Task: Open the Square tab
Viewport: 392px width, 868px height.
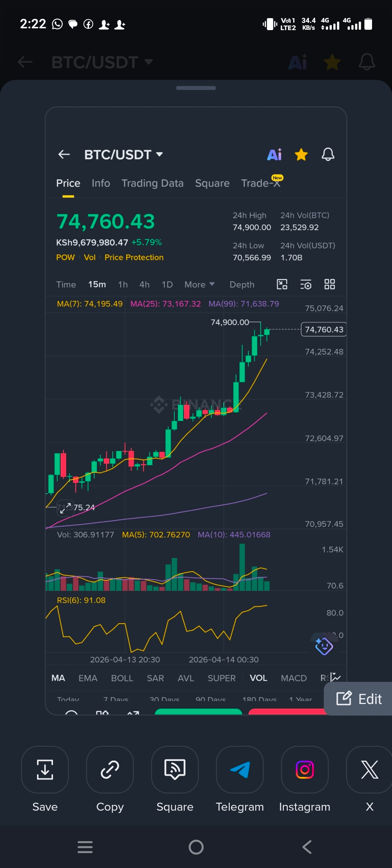Action: click(212, 183)
